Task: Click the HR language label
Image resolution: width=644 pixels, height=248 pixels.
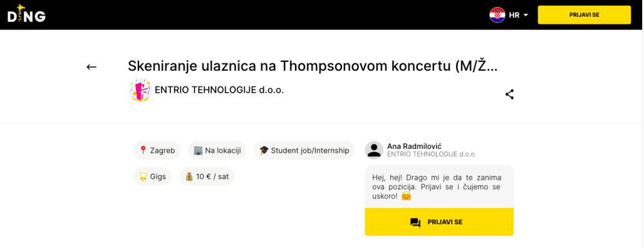Action: (514, 15)
